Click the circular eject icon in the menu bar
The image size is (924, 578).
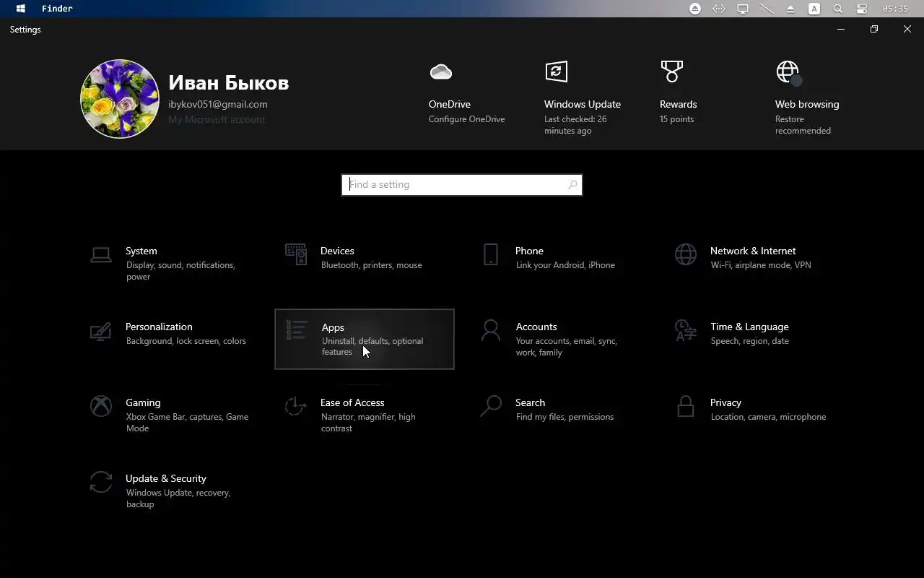(695, 9)
